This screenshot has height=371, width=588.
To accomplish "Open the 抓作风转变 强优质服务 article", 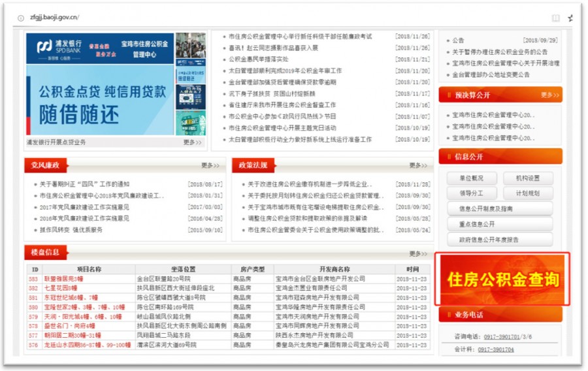I will click(x=71, y=230).
